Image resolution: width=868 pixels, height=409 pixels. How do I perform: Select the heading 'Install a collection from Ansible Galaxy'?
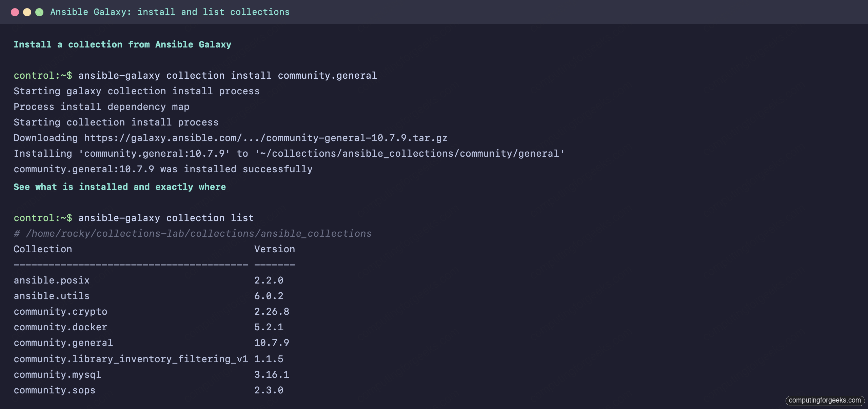click(122, 44)
